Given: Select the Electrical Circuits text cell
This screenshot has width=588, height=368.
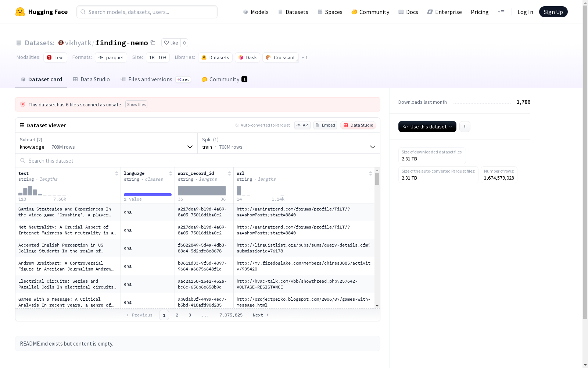Looking at the screenshot, I should coord(68,284).
